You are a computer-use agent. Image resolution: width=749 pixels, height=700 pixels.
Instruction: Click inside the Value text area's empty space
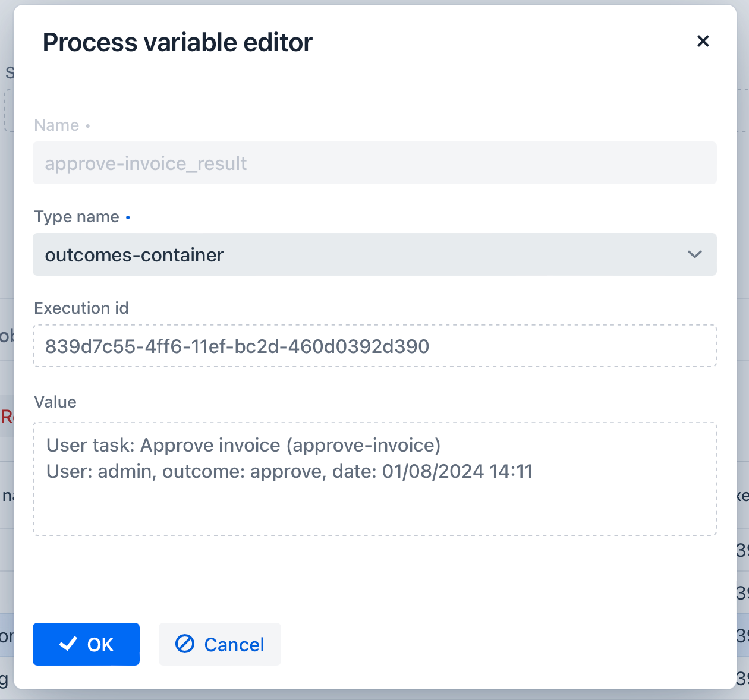[374, 510]
